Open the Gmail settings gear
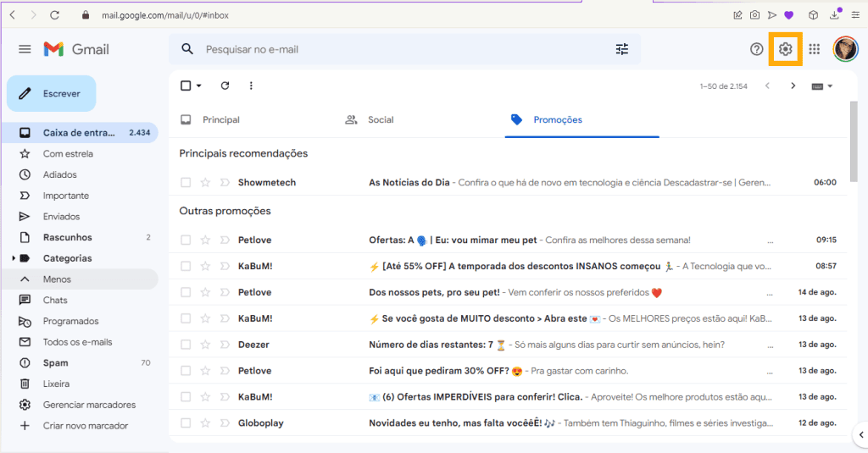This screenshot has height=453, width=868. pos(785,49)
